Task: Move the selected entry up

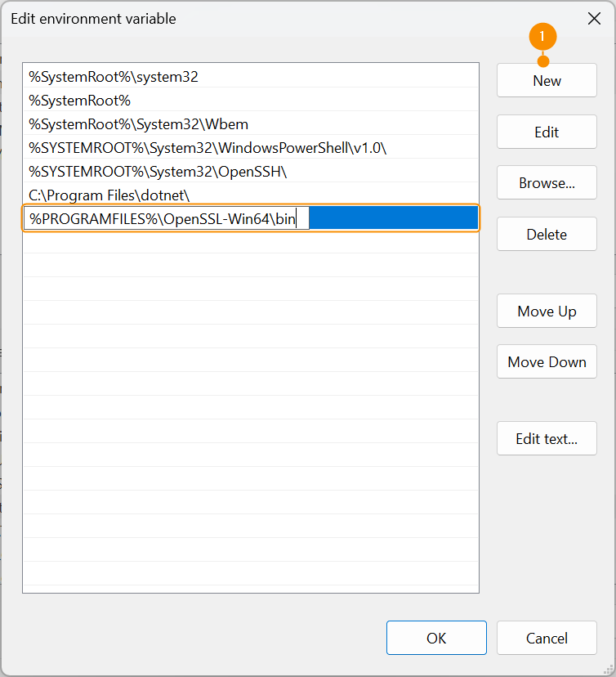Action: coord(547,311)
